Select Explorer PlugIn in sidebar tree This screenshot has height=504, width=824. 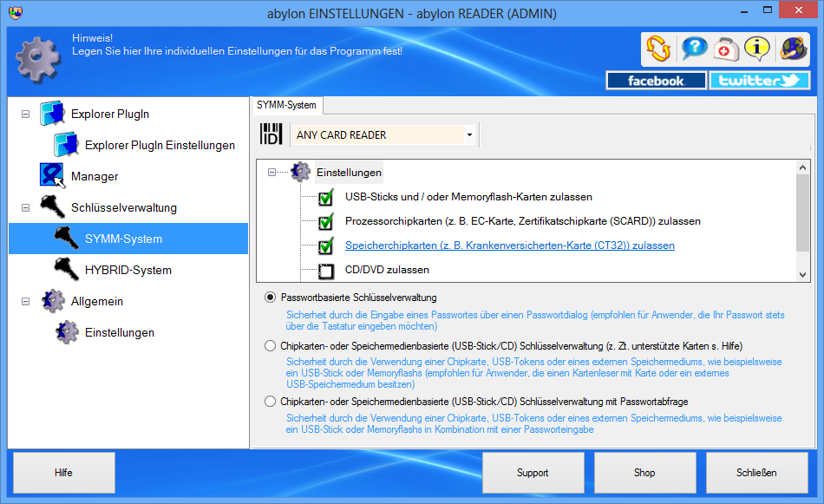tap(110, 114)
